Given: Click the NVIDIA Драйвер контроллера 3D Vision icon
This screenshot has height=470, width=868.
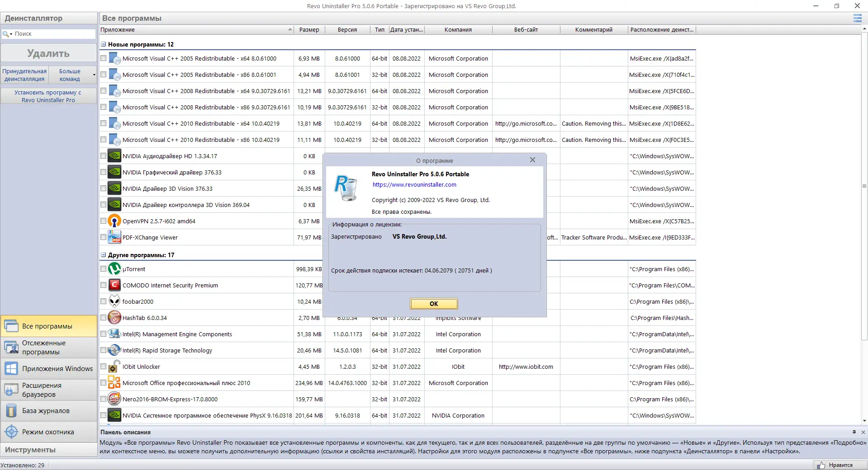Looking at the screenshot, I should [x=114, y=205].
